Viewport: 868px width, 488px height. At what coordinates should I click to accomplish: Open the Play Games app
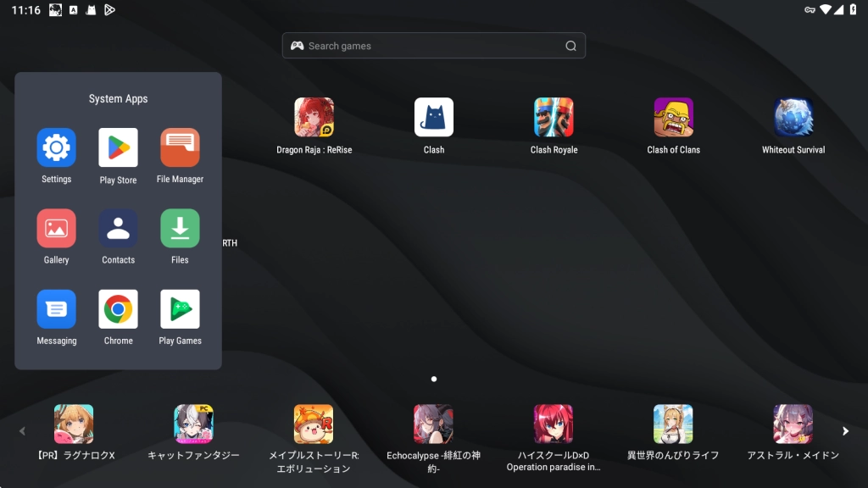180,309
